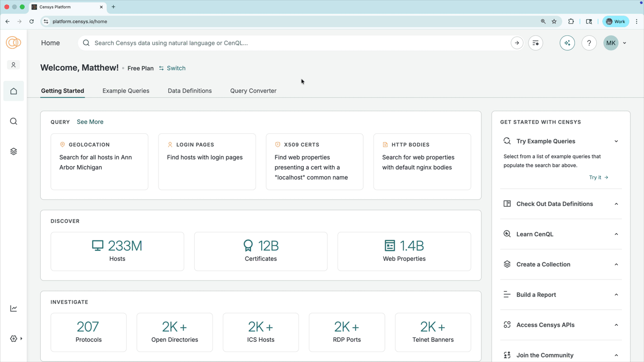Select the Find hosts with login pages query
Screen dimensions: 644x362
pyautogui.click(x=207, y=162)
